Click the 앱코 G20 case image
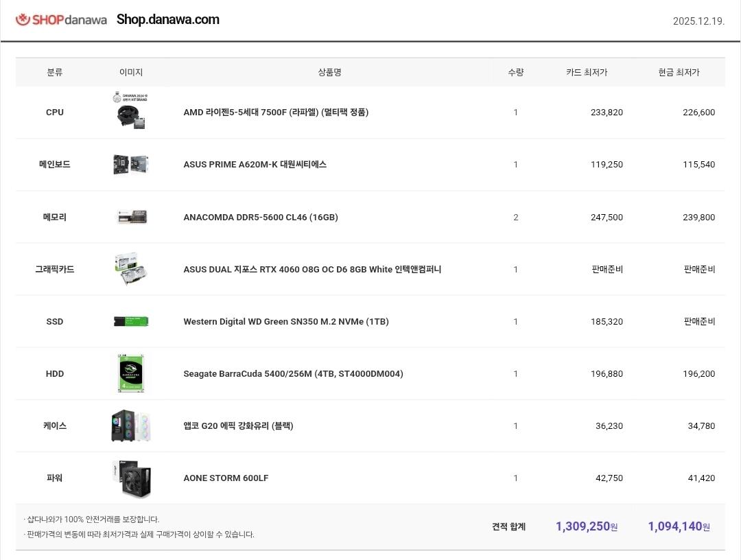The height and width of the screenshot is (560, 741). pos(131,425)
